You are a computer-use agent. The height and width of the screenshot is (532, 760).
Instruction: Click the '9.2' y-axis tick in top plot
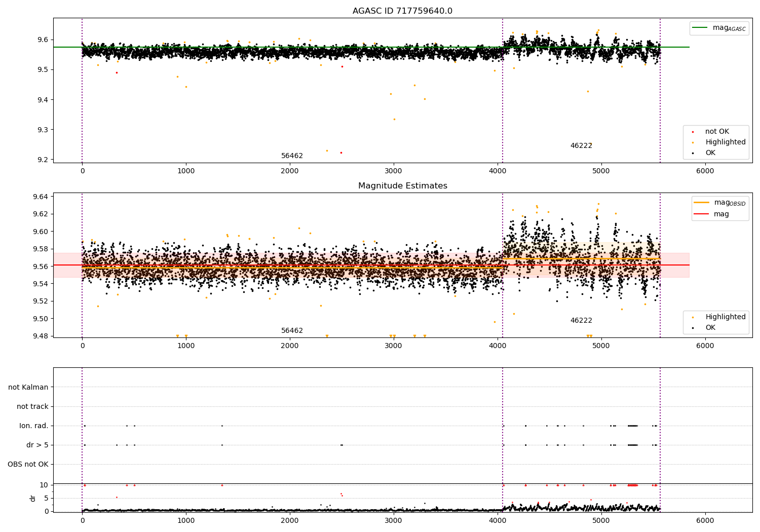click(43, 160)
